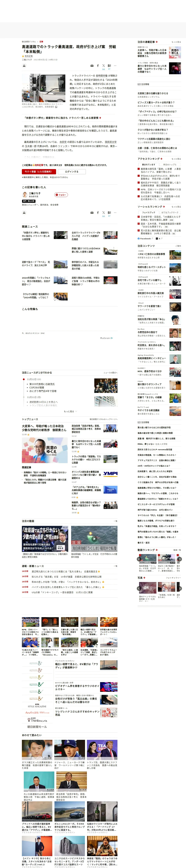Share on X icon above article photo
The height and width of the screenshot is (868, 186).
(104, 66)
